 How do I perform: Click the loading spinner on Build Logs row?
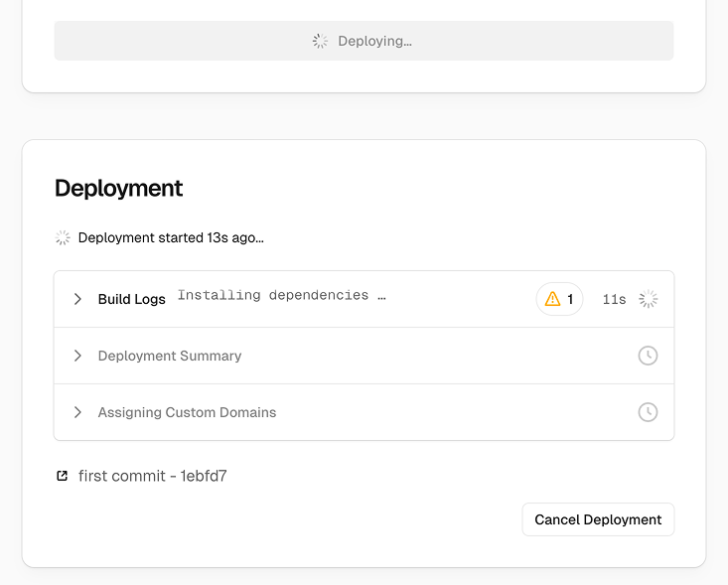[x=648, y=299]
